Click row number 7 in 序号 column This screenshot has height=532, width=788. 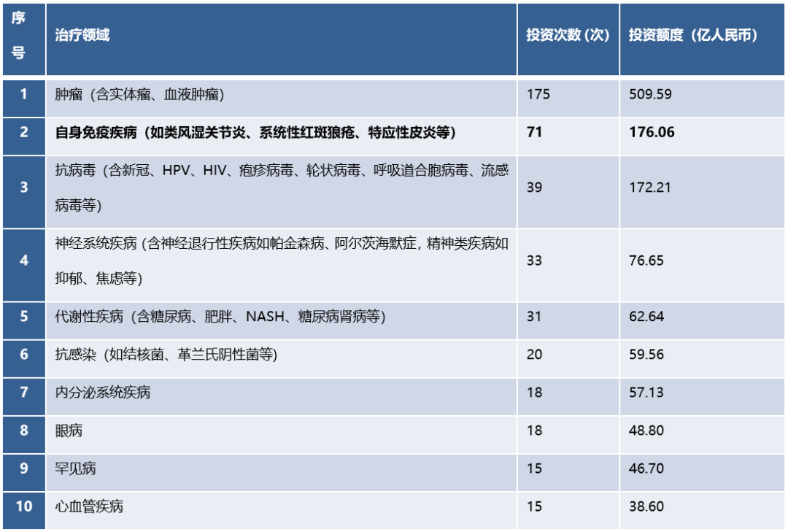point(23,392)
